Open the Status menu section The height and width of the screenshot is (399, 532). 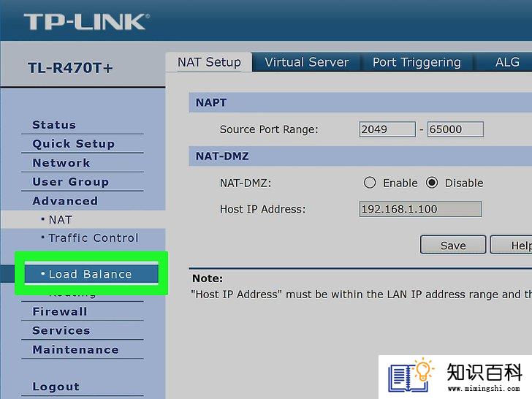click(54, 125)
